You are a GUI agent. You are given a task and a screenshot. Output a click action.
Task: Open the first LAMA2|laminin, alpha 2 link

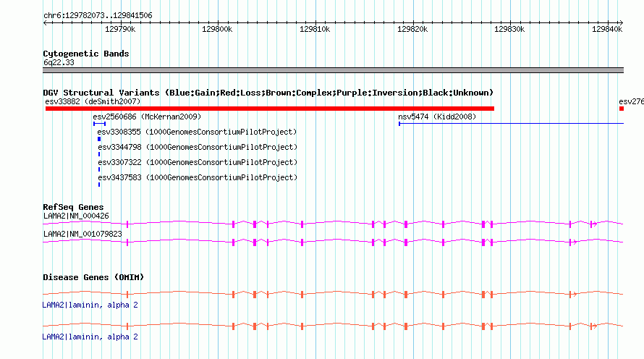[x=90, y=305]
